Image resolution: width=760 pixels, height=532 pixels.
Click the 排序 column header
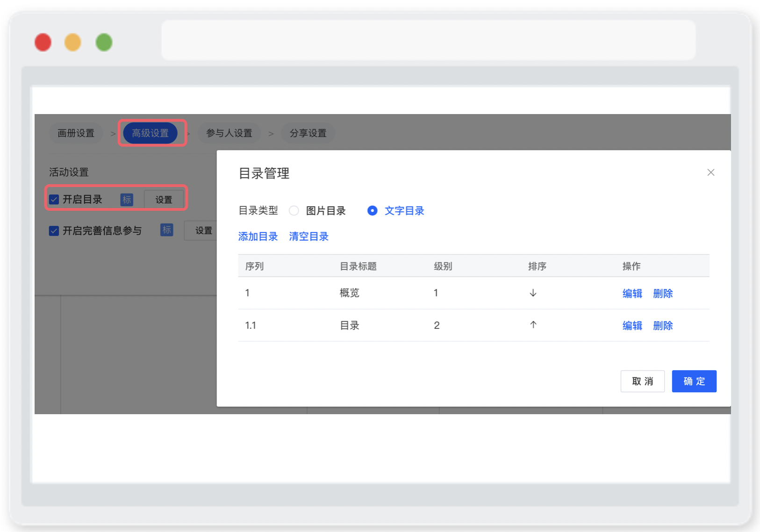coord(538,266)
